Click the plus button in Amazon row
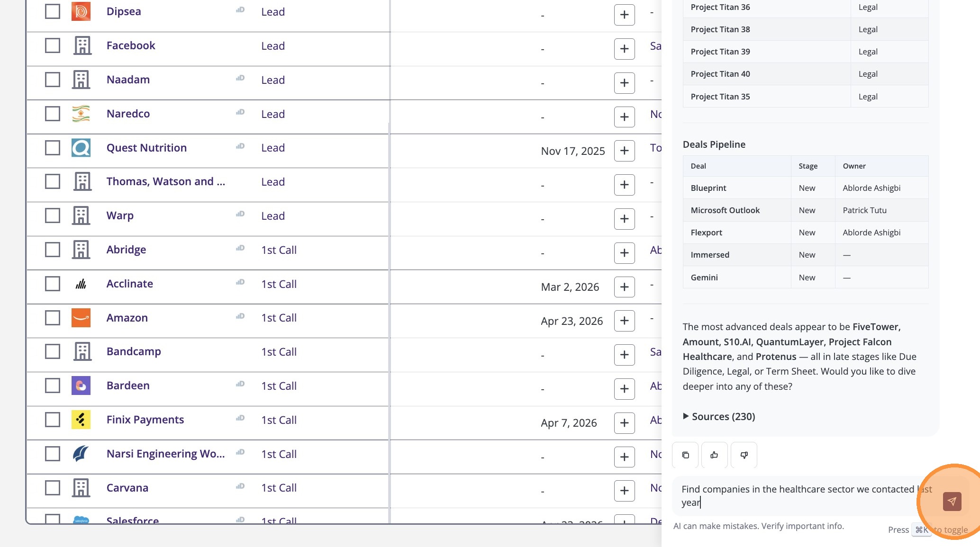The image size is (980, 547). coord(624,321)
